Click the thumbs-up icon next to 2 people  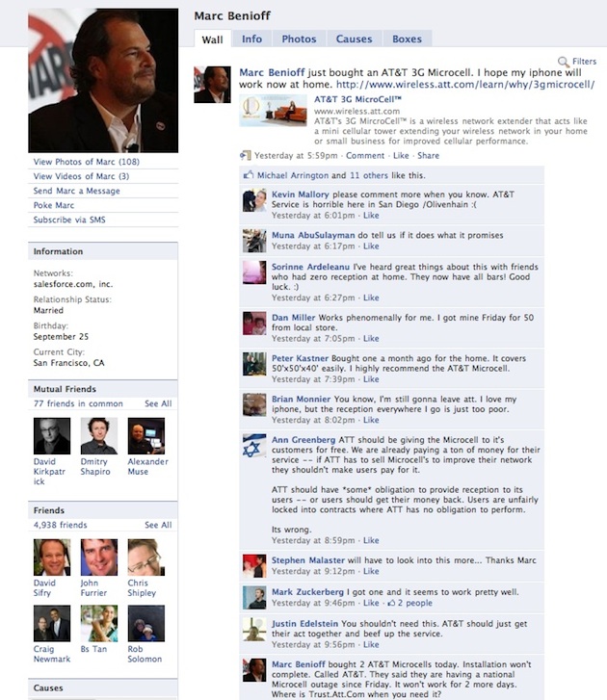391,603
